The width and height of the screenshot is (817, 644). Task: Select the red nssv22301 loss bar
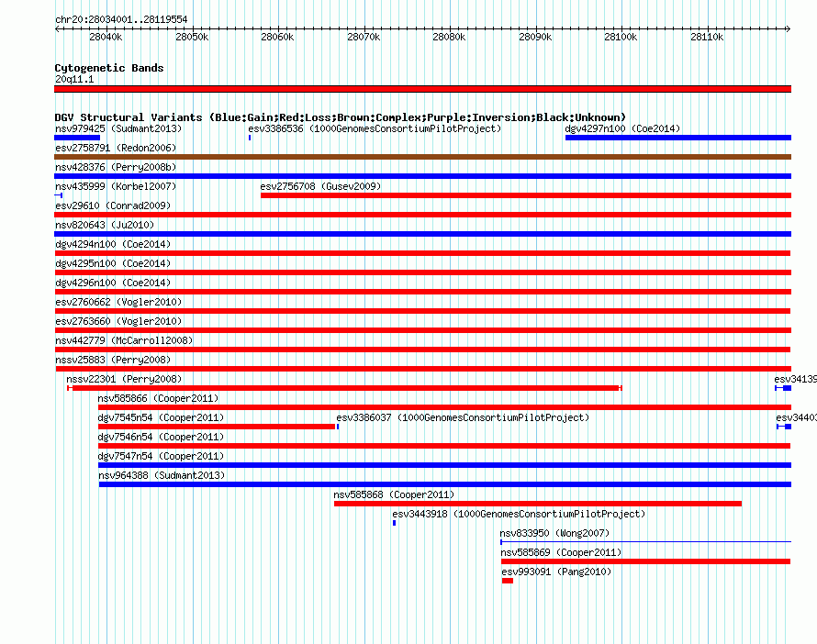tap(344, 388)
